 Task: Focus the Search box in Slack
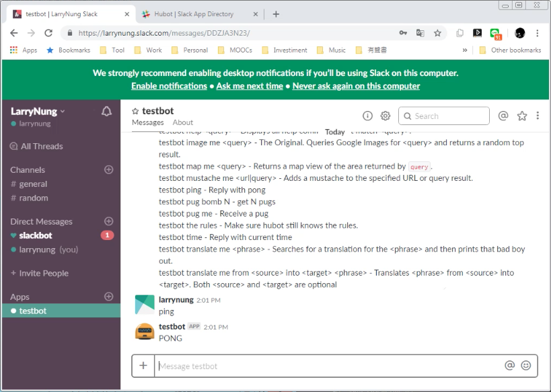click(444, 116)
